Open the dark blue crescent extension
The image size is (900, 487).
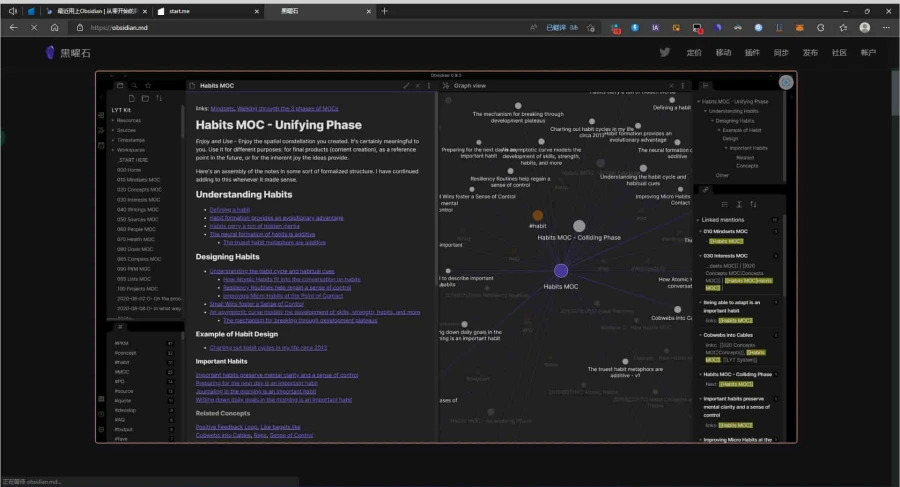coord(717,28)
